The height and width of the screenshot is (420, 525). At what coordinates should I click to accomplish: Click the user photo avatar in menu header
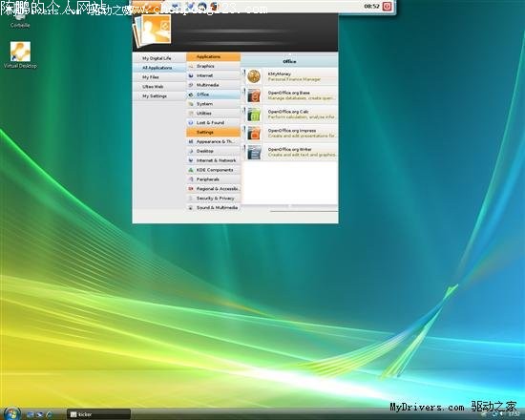[x=153, y=31]
